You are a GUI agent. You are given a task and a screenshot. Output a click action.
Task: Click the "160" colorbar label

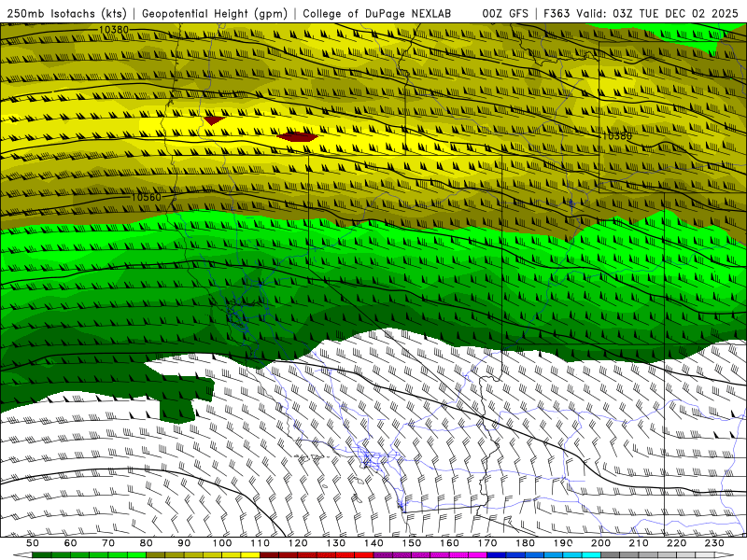click(x=449, y=543)
